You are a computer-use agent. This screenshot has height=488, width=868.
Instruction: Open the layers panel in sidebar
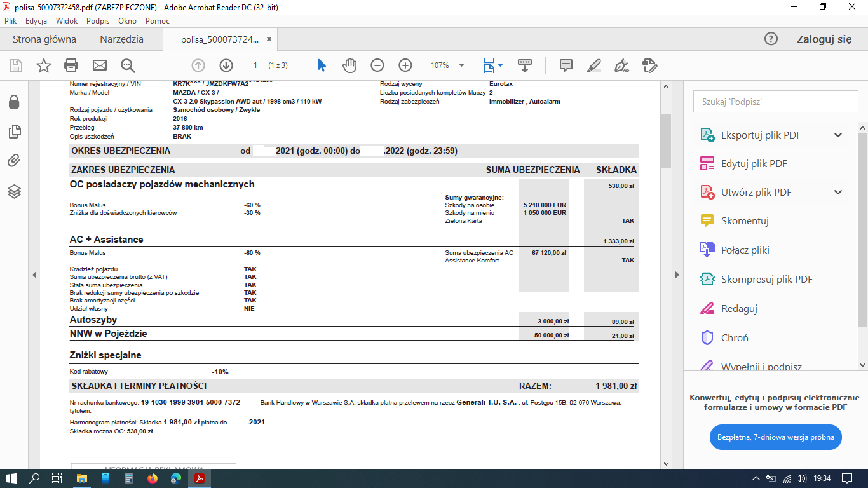[x=14, y=191]
